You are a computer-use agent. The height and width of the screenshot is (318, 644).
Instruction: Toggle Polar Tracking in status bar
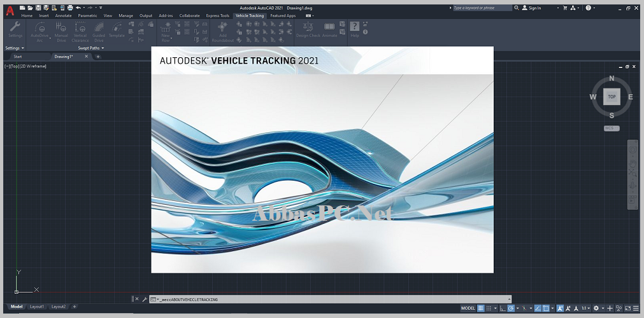tap(511, 308)
